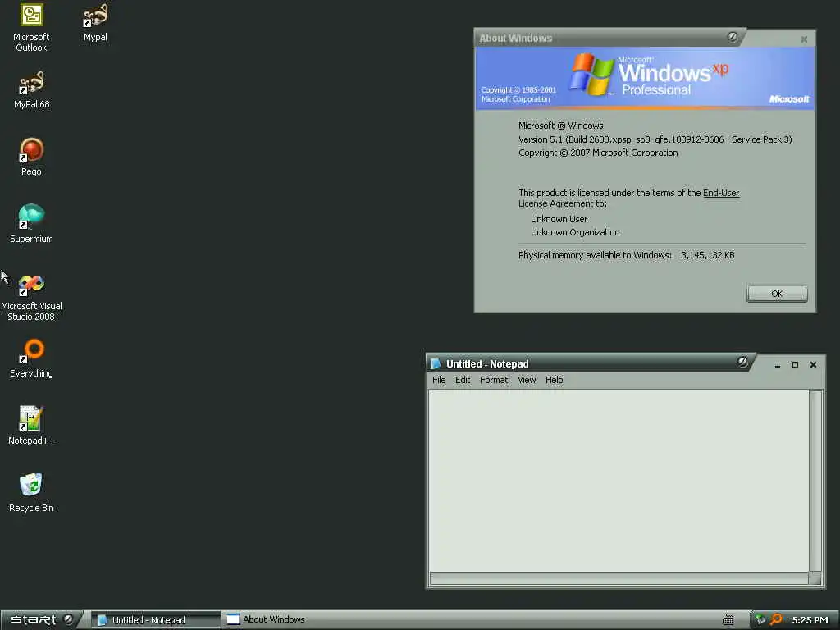Click Notepad's vertical scrollbar track
This screenshot has height=630, width=840.
815,481
